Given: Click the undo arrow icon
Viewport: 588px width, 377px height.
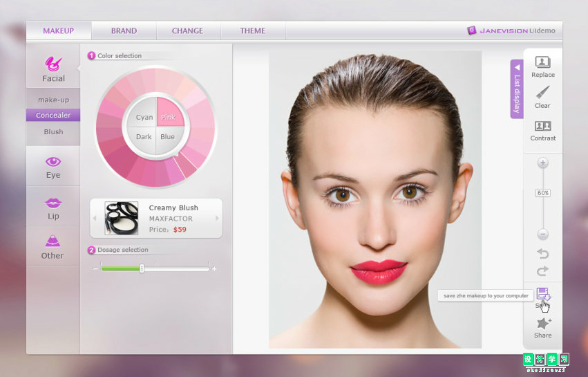Looking at the screenshot, I should click(x=542, y=254).
